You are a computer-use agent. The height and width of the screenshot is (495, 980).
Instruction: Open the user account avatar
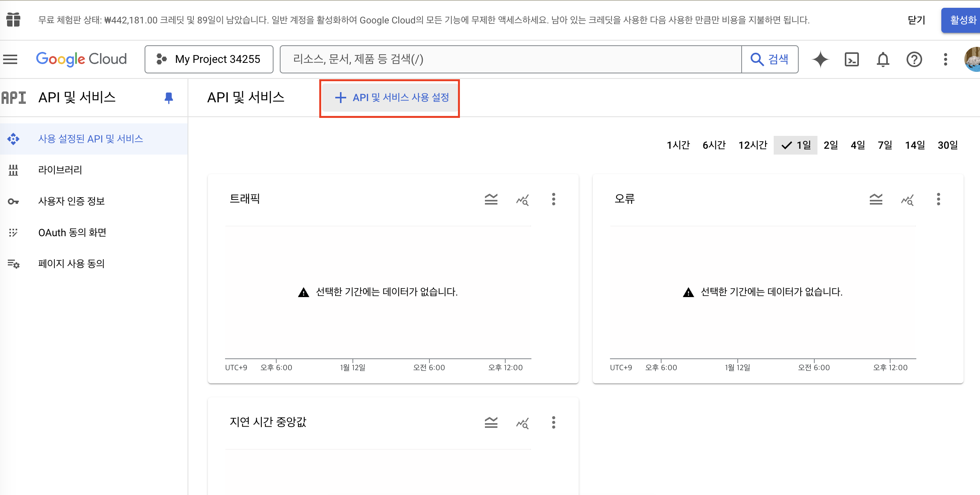point(973,59)
